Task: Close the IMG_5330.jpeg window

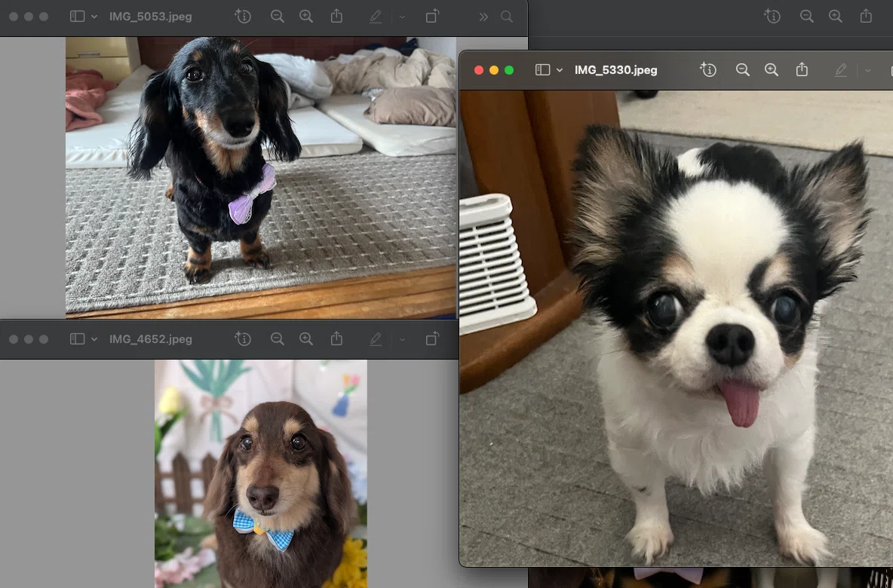Action: click(x=479, y=70)
